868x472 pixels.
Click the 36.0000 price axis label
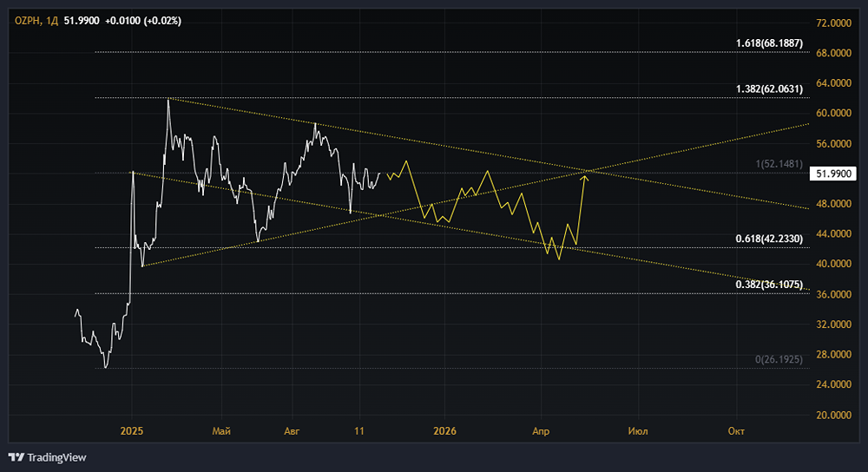coord(833,294)
